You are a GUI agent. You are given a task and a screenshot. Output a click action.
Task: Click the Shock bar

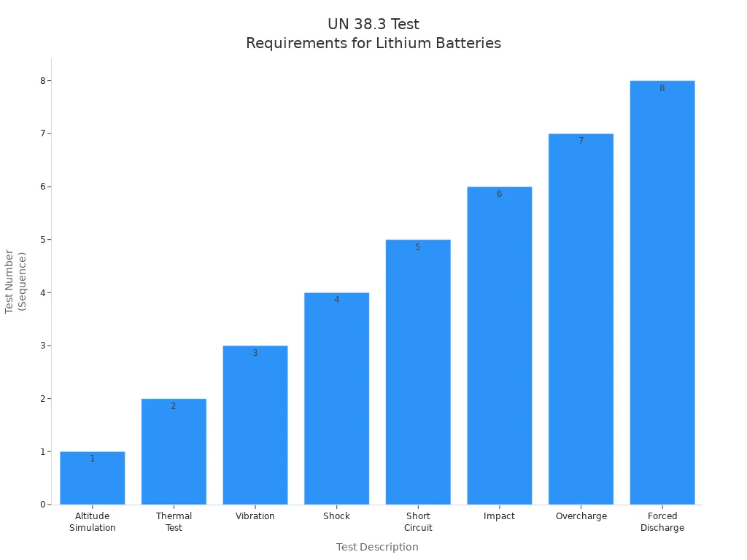tap(337, 397)
